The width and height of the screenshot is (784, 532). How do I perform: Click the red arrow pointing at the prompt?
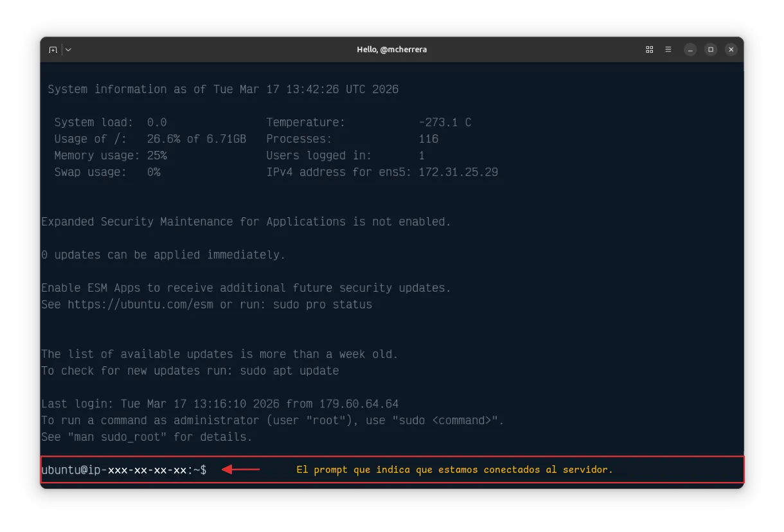pyautogui.click(x=241, y=470)
